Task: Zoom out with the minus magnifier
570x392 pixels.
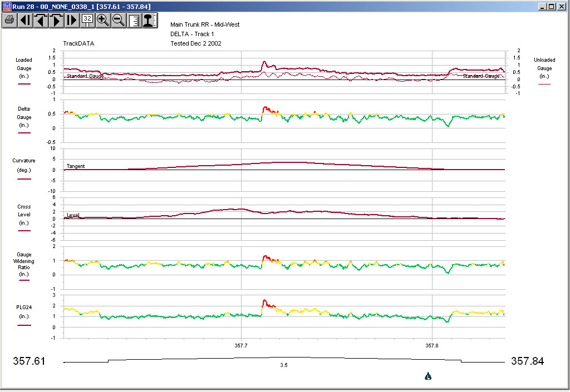Action: click(x=118, y=21)
